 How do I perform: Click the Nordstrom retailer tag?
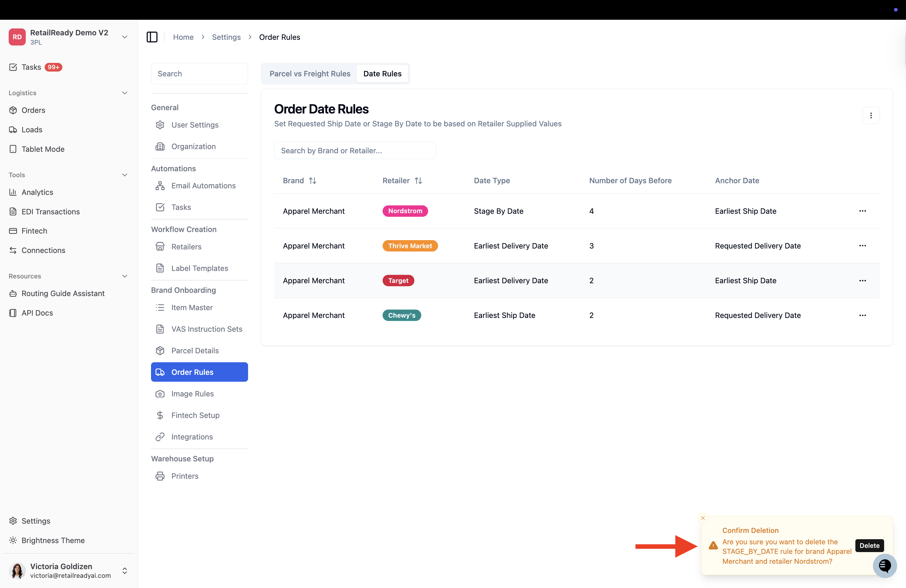[x=405, y=211]
